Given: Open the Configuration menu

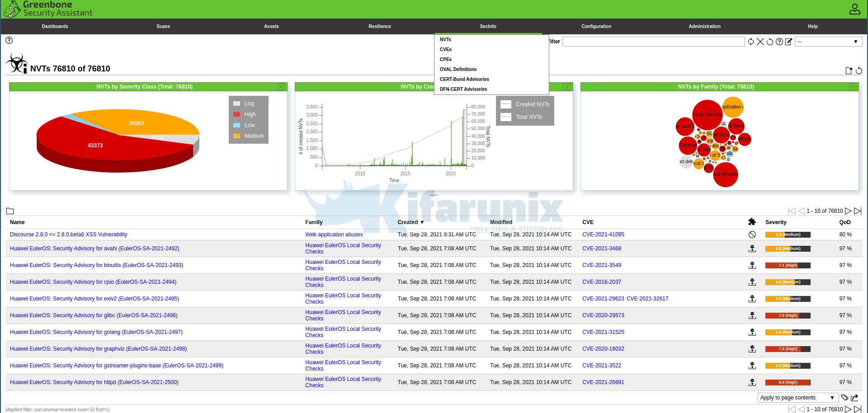Looking at the screenshot, I should point(596,26).
